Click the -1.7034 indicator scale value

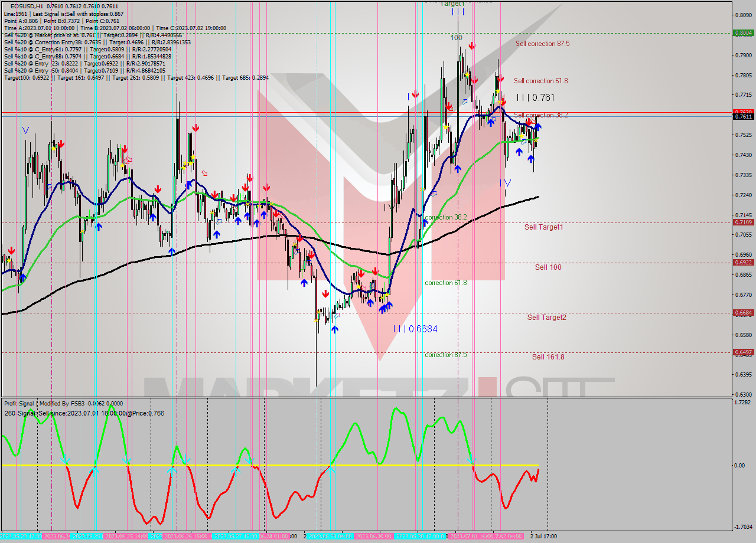[742, 527]
